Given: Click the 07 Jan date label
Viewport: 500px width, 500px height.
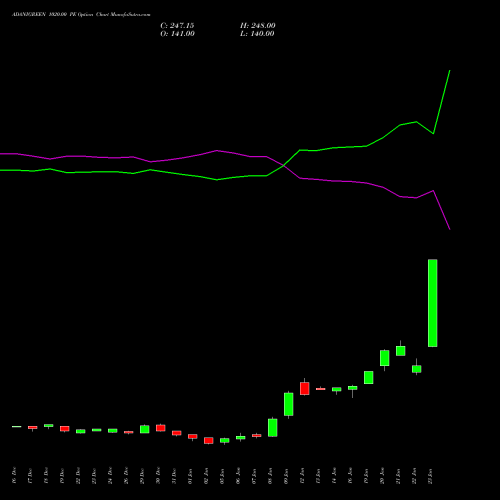Looking at the screenshot, I should pos(254,476).
